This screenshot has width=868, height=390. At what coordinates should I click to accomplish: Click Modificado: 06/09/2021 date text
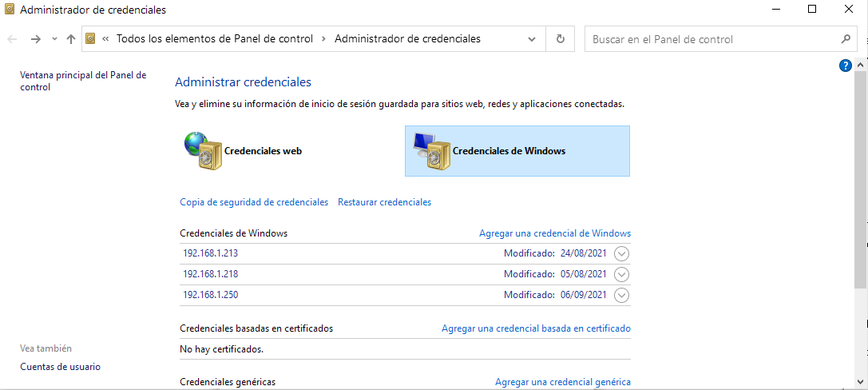tap(555, 295)
